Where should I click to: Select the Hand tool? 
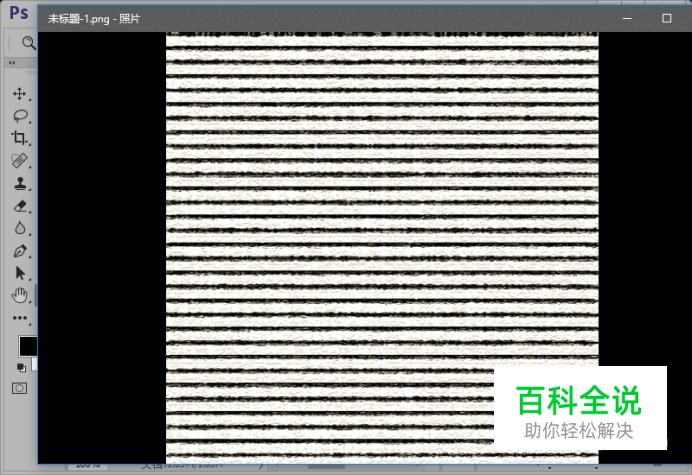tap(20, 295)
